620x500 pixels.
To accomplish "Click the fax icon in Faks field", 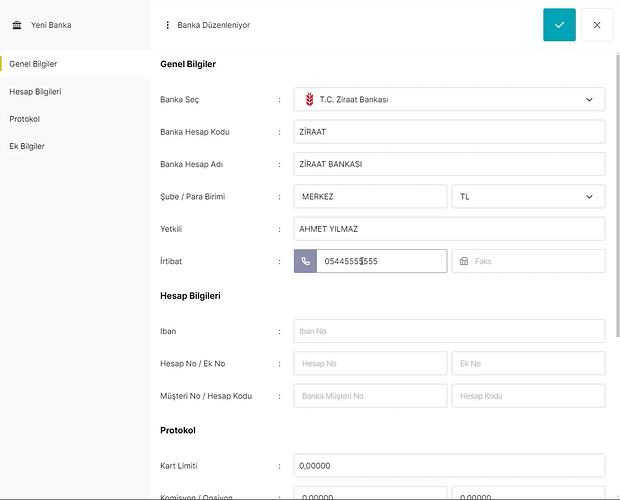I will (x=464, y=261).
